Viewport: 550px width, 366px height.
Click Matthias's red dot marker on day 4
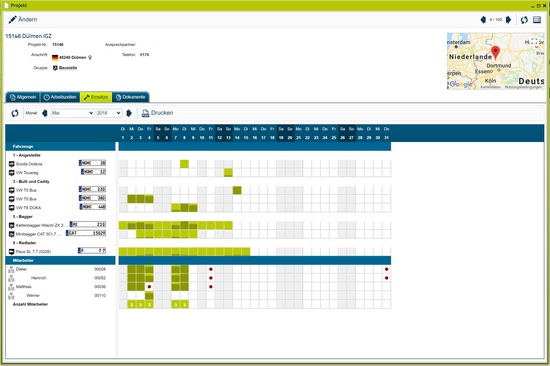149,287
